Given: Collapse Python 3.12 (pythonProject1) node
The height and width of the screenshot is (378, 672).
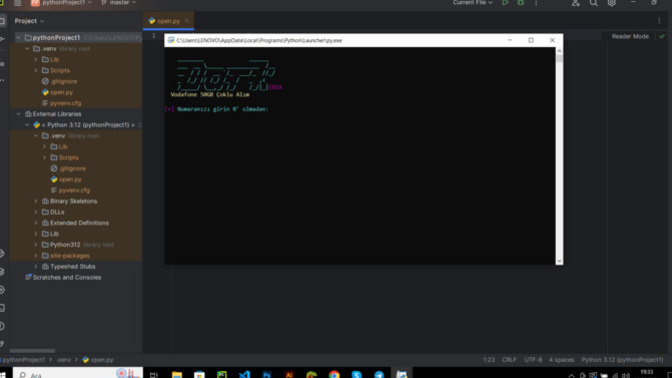Looking at the screenshot, I should (27, 125).
